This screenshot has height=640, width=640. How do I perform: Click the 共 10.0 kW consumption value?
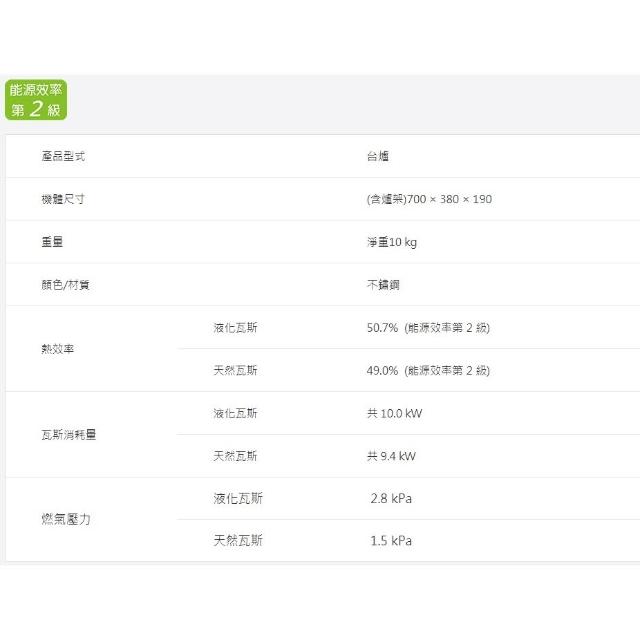point(395,413)
